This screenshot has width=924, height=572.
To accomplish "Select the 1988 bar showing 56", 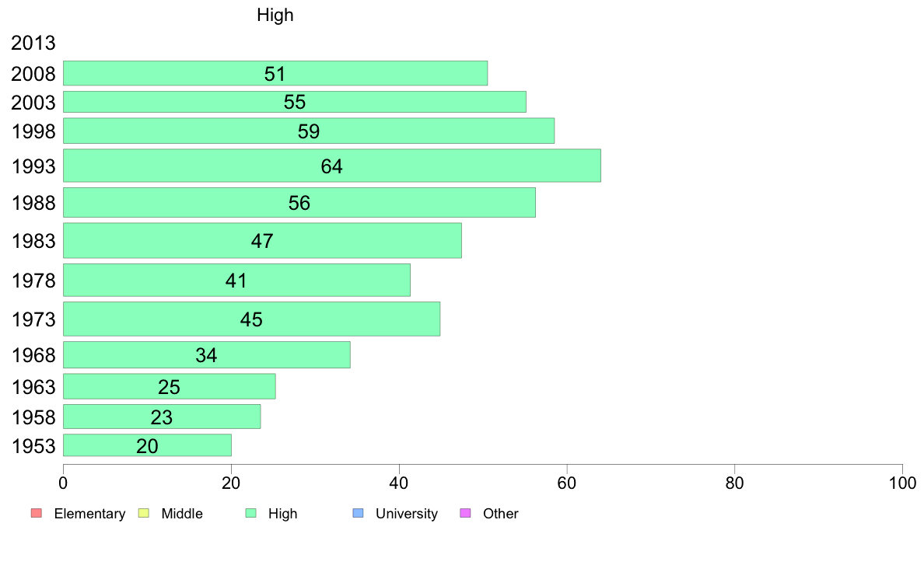I will click(299, 203).
